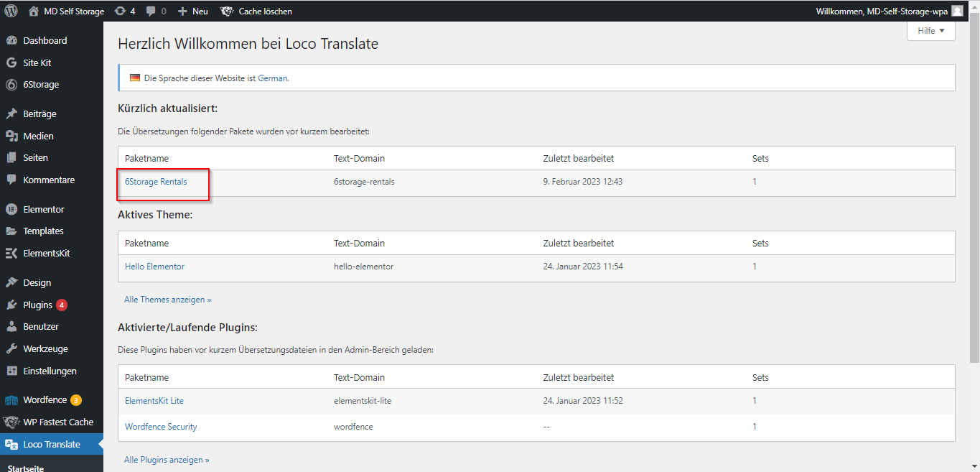Open the updates icon showing 4
The width and height of the screenshot is (980, 472).
pyautogui.click(x=119, y=11)
